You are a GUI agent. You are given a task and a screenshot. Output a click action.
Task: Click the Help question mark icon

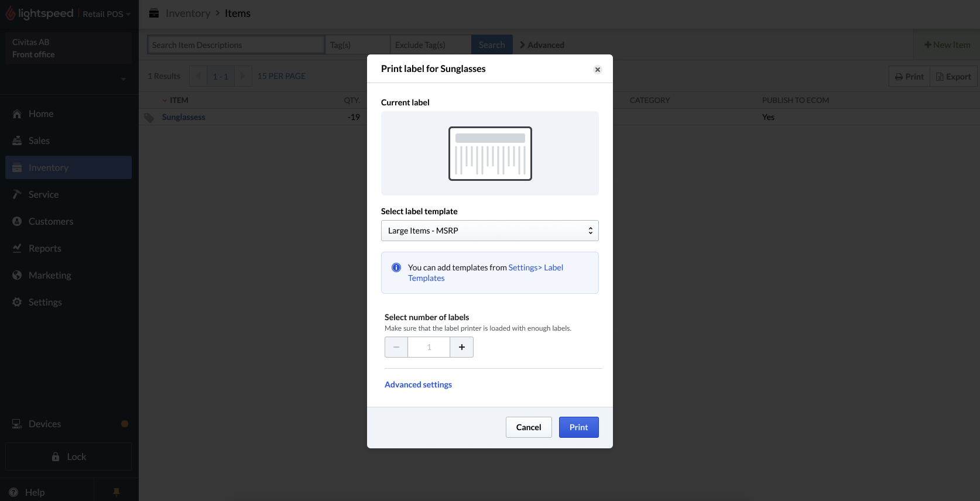(13, 492)
